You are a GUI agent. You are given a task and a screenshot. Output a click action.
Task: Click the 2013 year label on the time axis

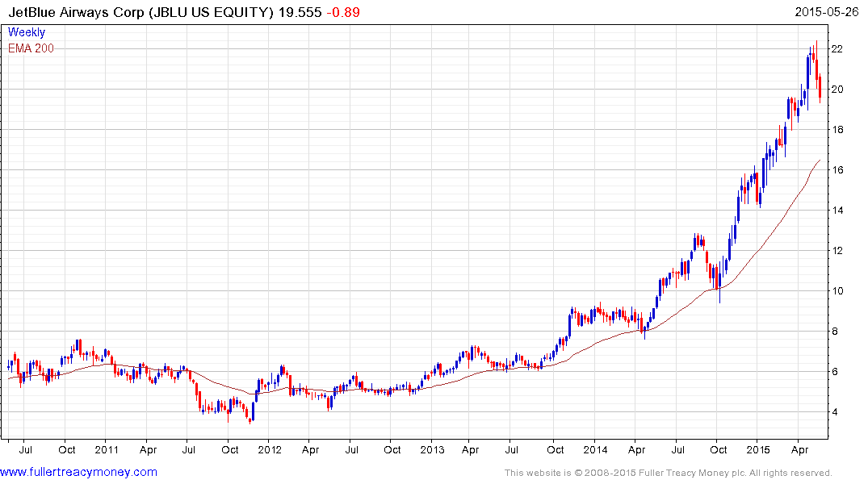coord(432,449)
